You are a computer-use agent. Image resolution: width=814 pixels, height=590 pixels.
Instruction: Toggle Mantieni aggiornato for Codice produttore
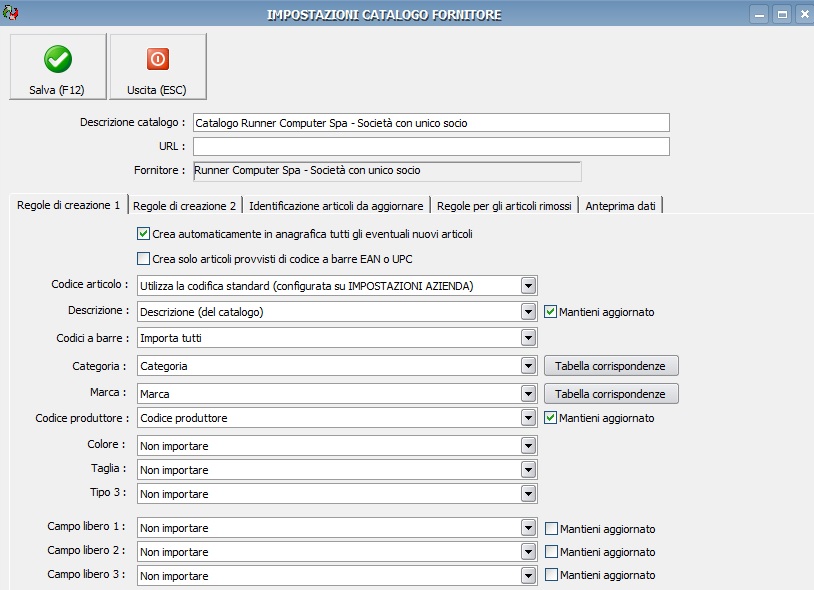pos(550,417)
